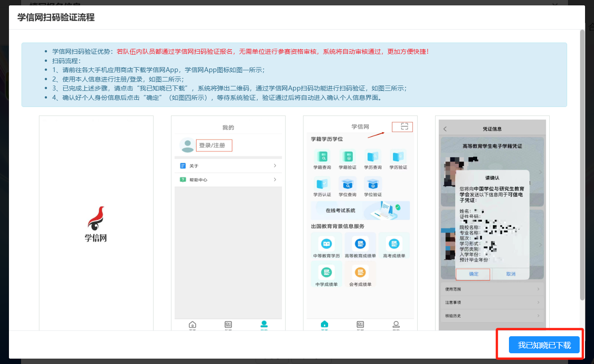Expand the 帮助中心 row arrow

pos(275,180)
